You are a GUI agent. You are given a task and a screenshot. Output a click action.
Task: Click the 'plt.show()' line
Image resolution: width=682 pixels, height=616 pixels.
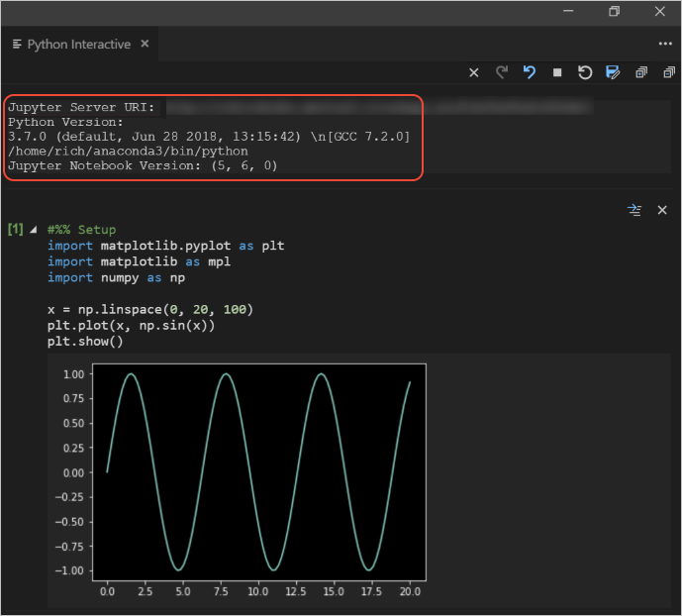point(85,342)
